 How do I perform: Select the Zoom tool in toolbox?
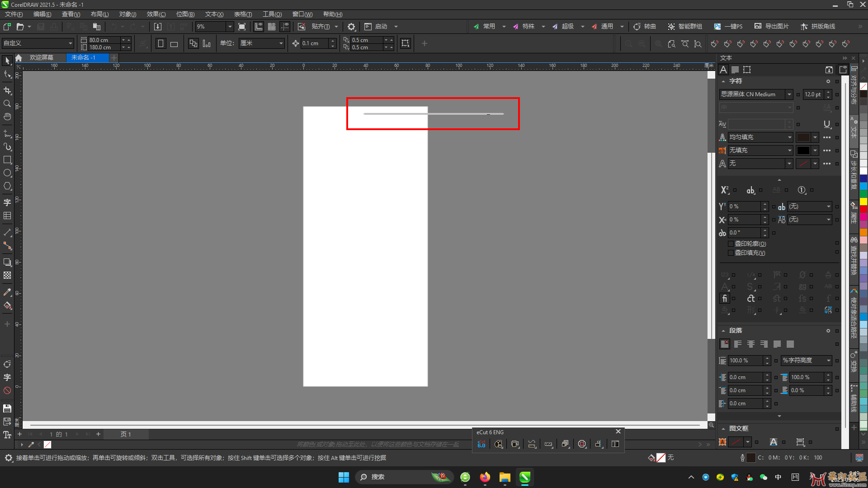point(7,103)
